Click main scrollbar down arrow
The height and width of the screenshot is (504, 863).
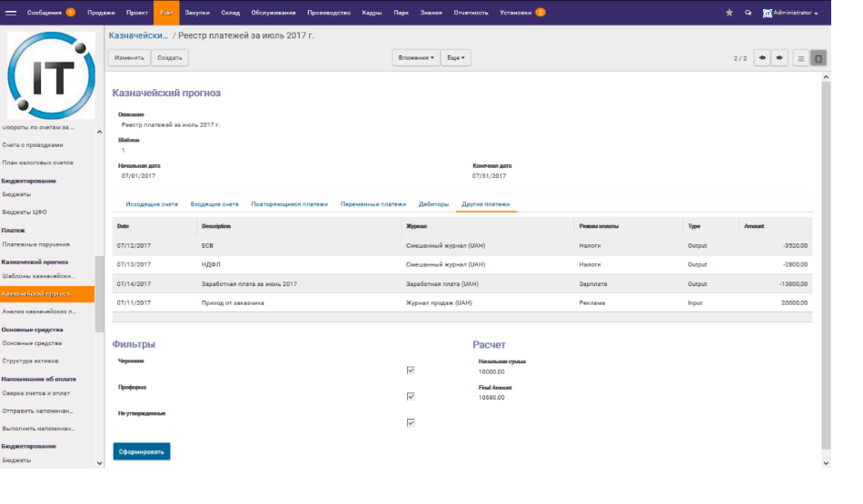click(826, 463)
